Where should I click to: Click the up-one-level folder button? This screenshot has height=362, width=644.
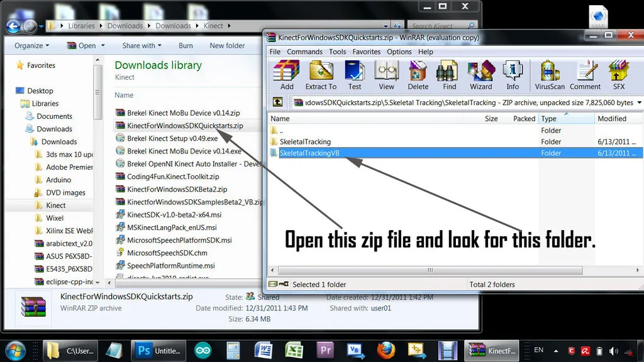tap(277, 102)
